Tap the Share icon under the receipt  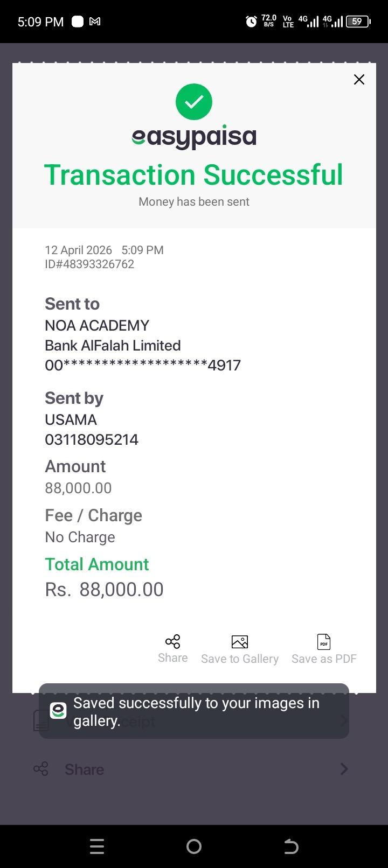[x=172, y=641]
